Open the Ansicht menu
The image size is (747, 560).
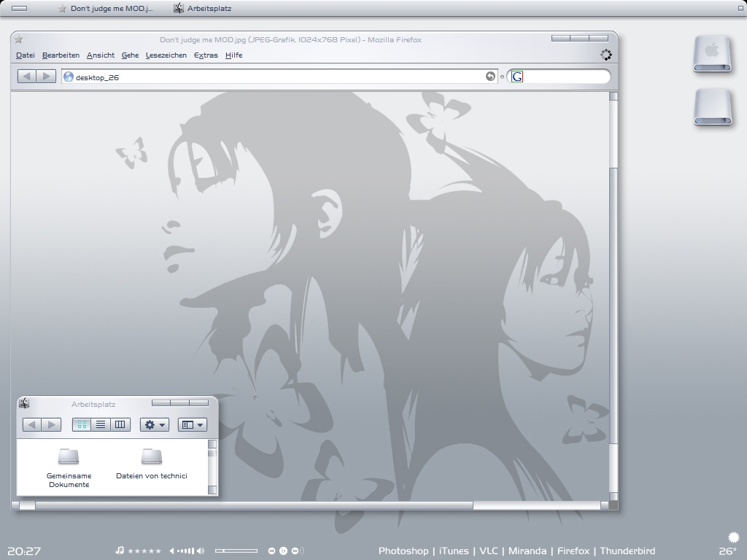coord(101,55)
